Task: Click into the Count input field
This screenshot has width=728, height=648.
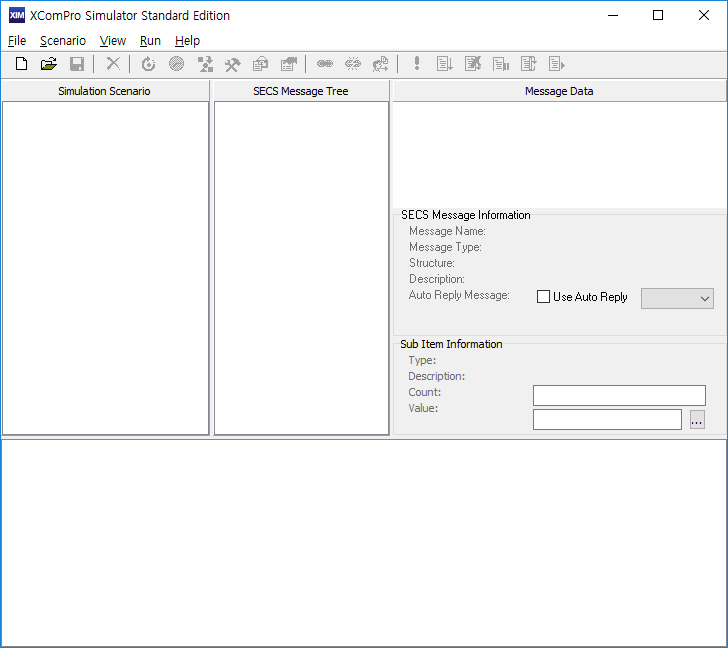Action: [619, 395]
